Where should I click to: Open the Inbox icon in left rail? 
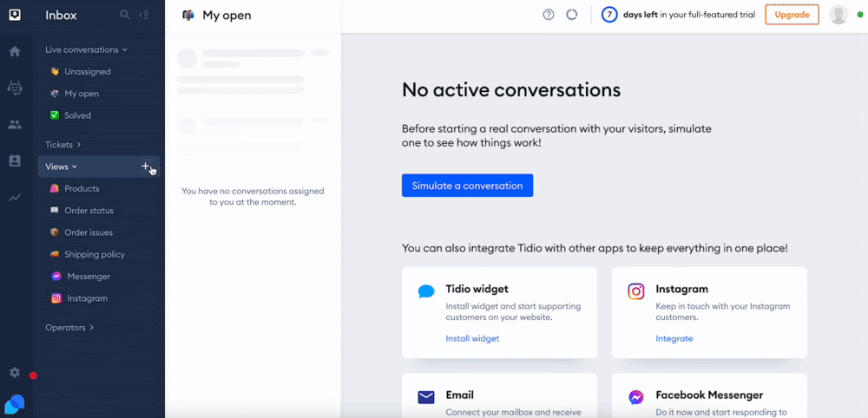coord(15,15)
